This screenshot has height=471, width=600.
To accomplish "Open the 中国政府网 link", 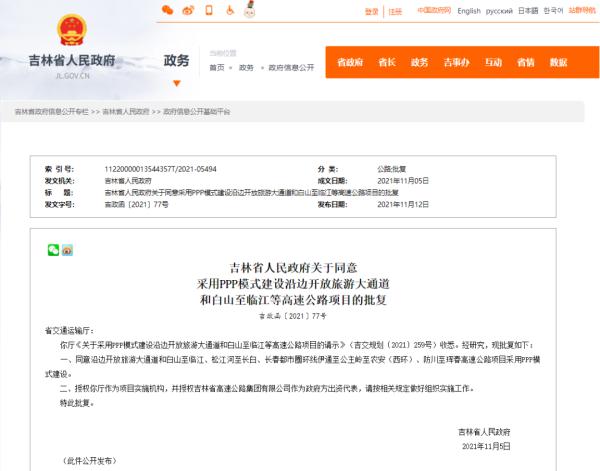I will 434,10.
